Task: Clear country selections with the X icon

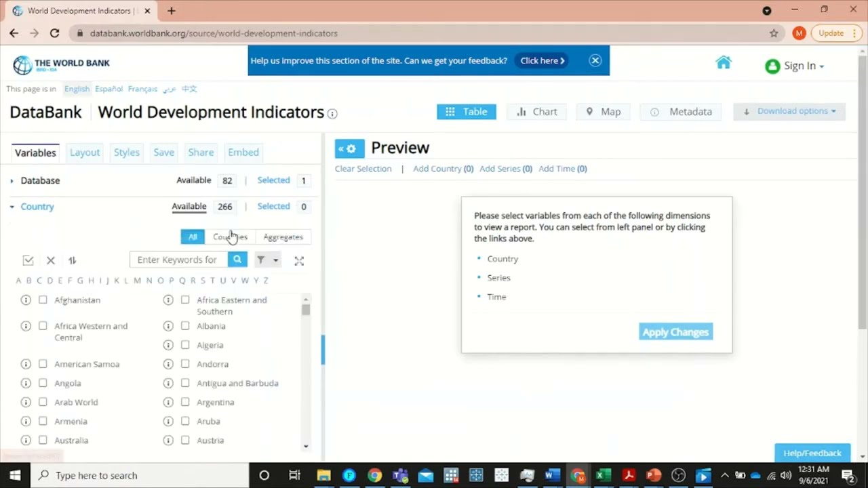Action: click(x=50, y=260)
